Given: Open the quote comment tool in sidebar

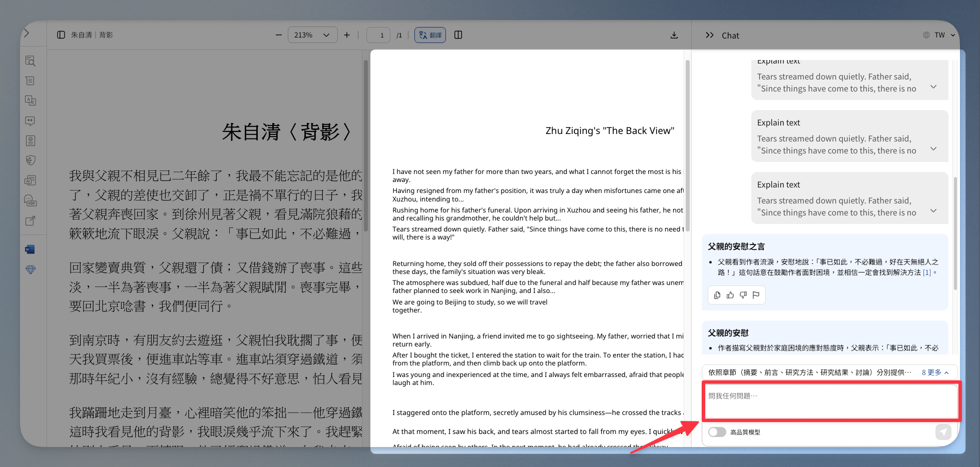Looking at the screenshot, I should pyautogui.click(x=31, y=121).
